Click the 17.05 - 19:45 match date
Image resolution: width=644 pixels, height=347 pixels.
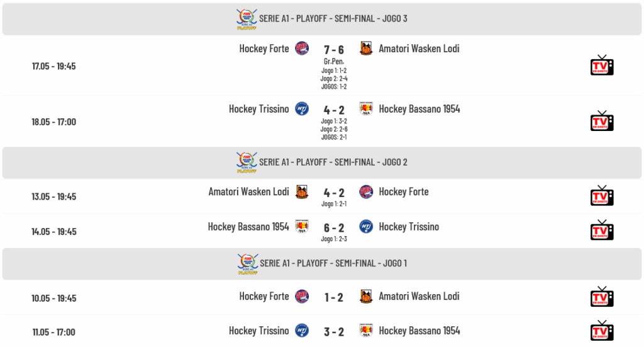click(54, 66)
